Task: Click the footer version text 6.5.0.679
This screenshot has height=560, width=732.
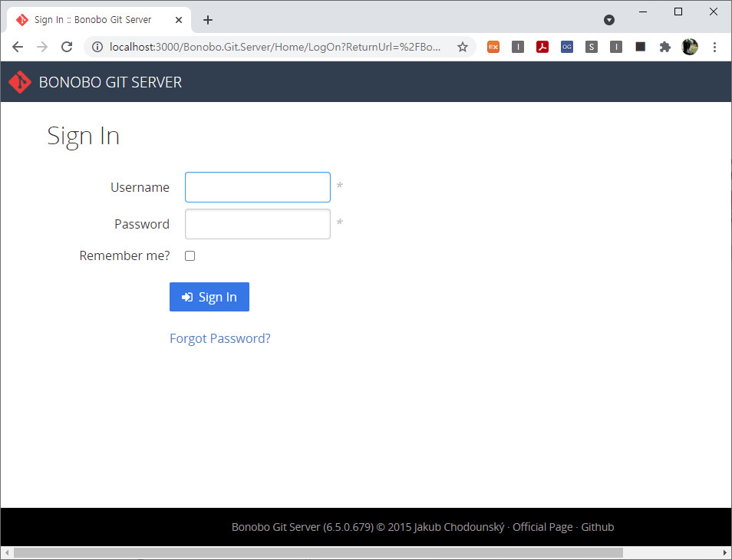Action: pos(348,527)
